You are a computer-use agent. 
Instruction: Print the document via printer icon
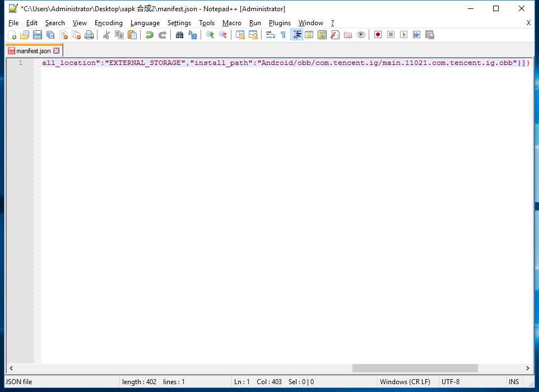pyautogui.click(x=89, y=35)
